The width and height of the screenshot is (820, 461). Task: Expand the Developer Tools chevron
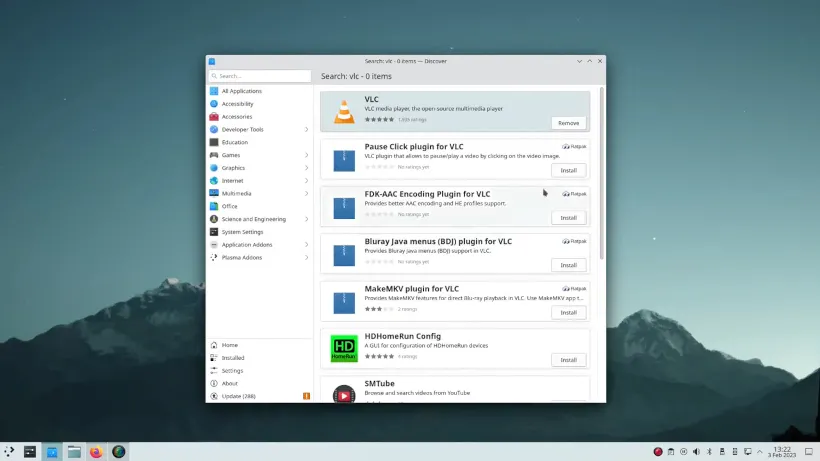pos(306,129)
